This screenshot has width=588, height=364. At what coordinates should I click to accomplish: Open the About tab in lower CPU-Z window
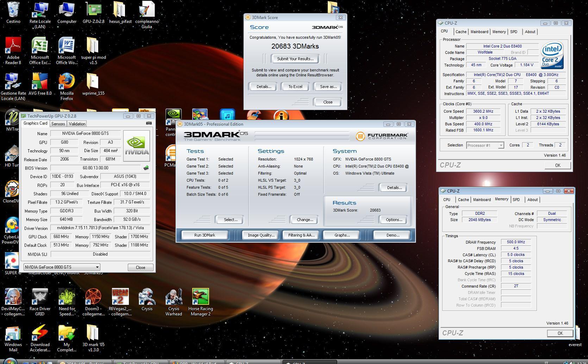(532, 200)
